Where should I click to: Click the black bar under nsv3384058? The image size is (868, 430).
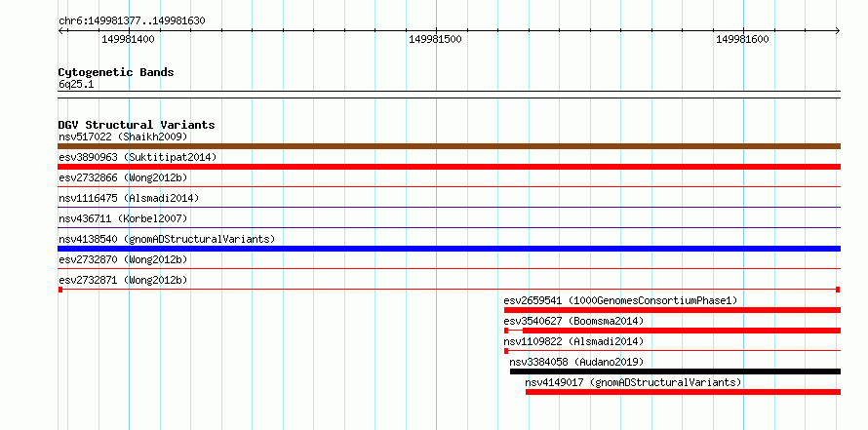[x=675, y=371]
